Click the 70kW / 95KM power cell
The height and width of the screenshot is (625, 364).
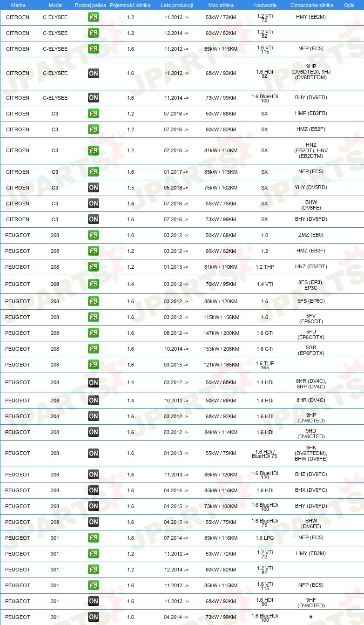pos(221,284)
